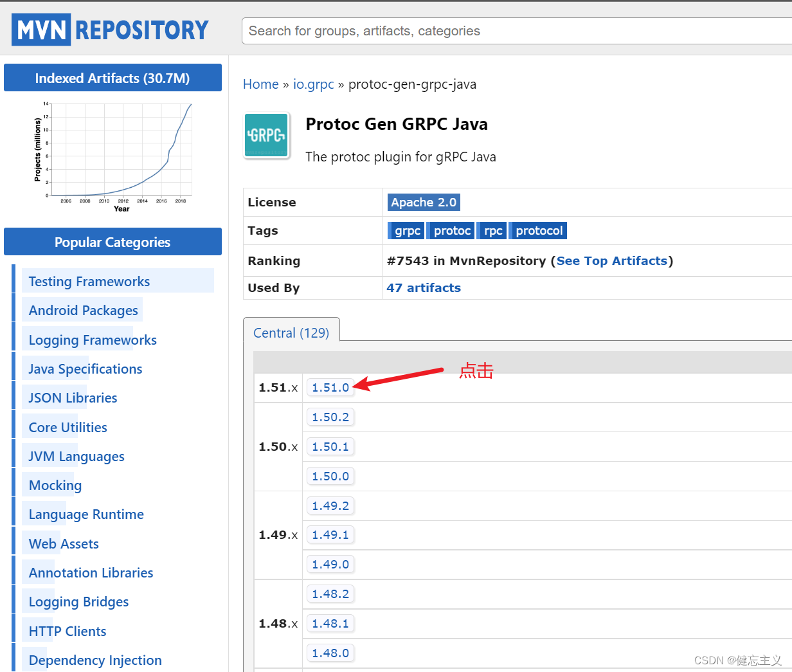Select the protoc tag

coord(451,231)
